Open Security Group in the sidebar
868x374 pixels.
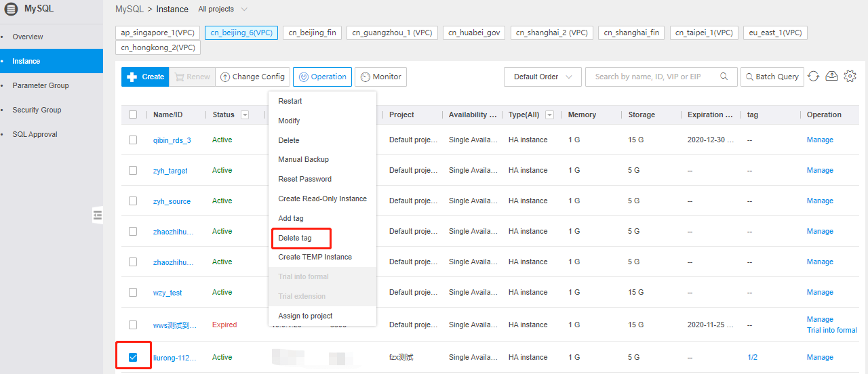coord(52,110)
